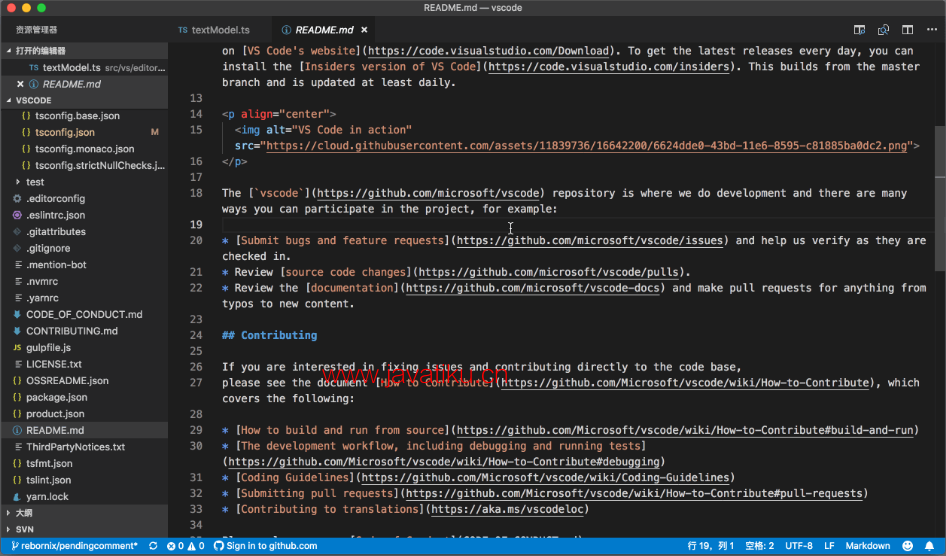Click the .gitignore file icon

[17, 248]
